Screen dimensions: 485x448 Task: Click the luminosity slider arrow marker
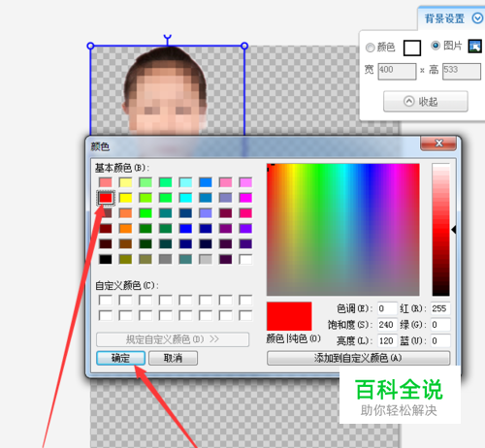(454, 230)
